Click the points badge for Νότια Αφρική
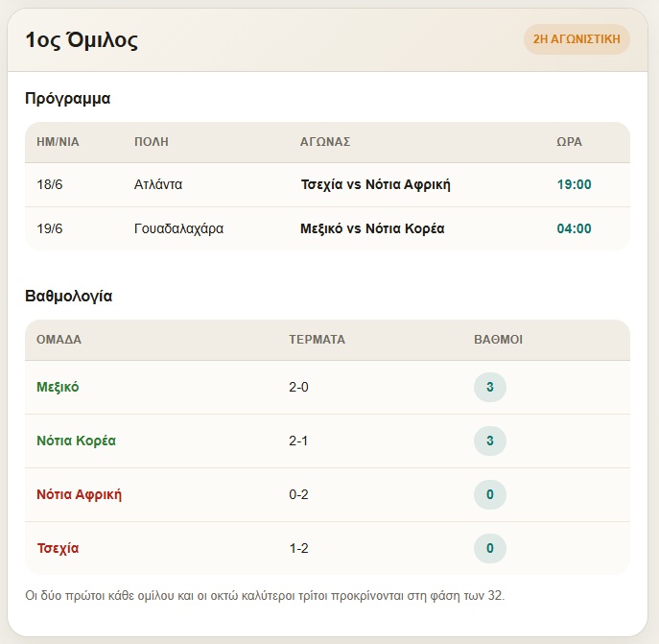The width and height of the screenshot is (659, 644). tap(489, 494)
